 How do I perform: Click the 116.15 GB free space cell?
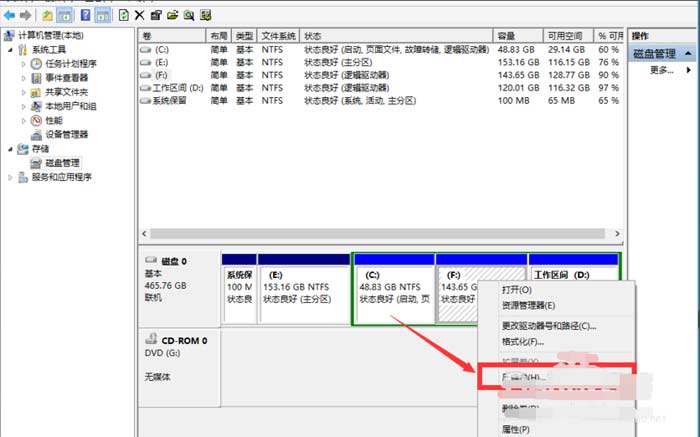tap(569, 62)
